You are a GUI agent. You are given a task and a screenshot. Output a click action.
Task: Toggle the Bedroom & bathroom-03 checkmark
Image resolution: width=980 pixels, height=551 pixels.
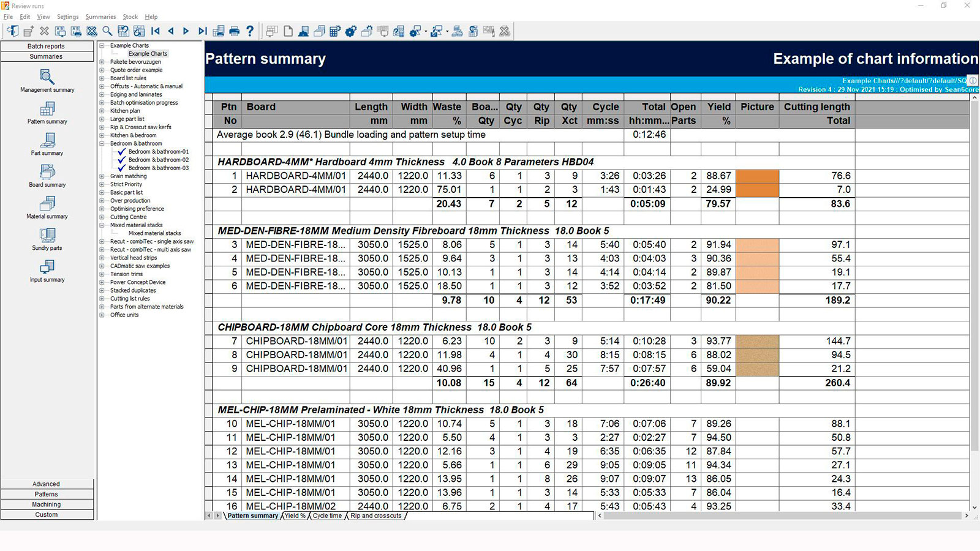click(122, 168)
